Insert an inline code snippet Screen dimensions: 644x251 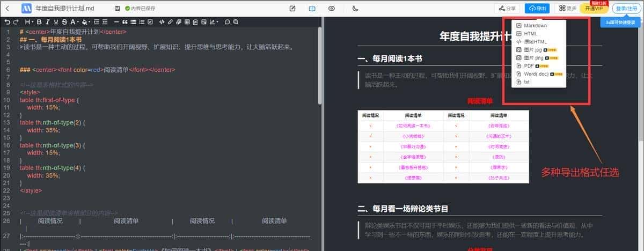click(162, 22)
